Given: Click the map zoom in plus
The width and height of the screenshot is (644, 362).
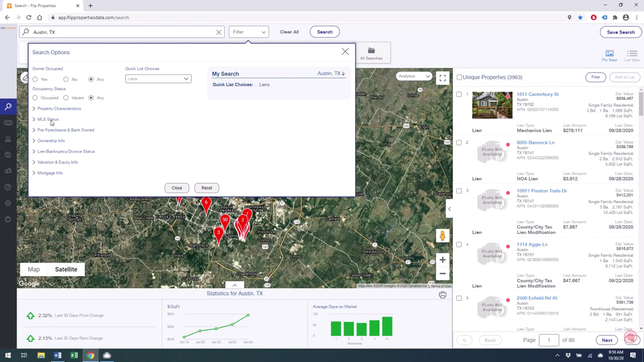Looking at the screenshot, I should [x=442, y=260].
